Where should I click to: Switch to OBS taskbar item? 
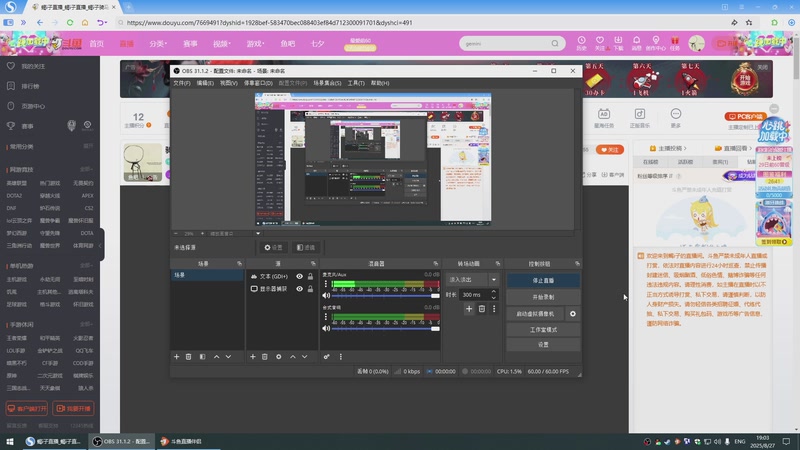(x=122, y=441)
